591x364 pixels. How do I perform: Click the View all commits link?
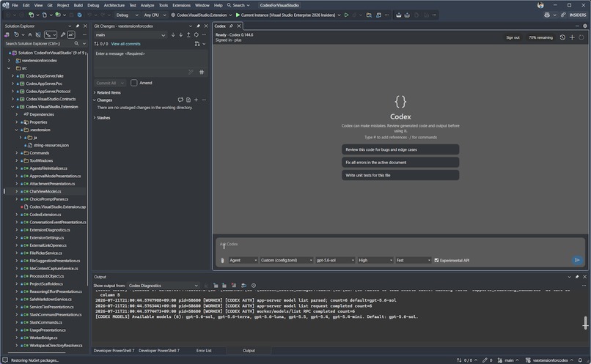(x=125, y=44)
